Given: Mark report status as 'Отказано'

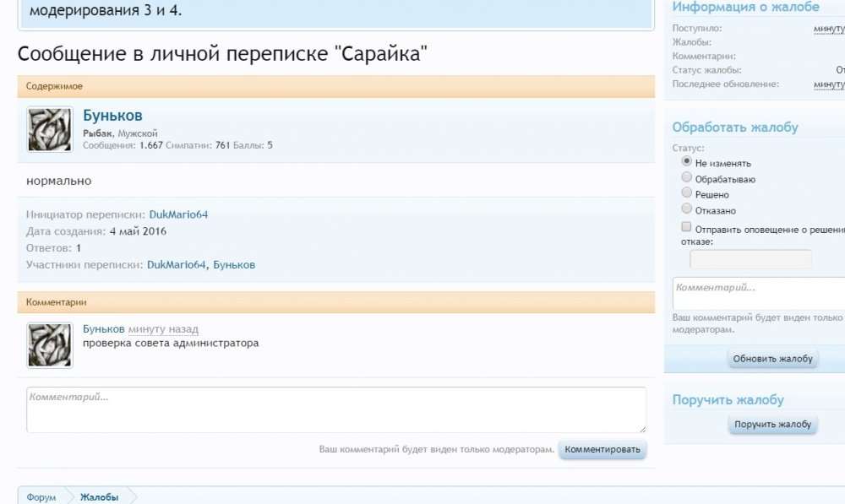Looking at the screenshot, I should [x=687, y=209].
